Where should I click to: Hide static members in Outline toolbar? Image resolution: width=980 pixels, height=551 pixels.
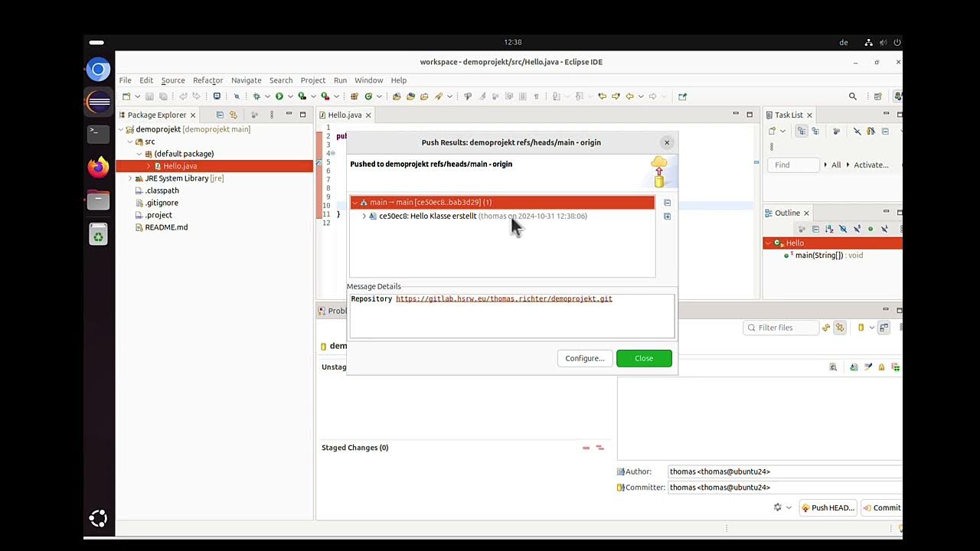[857, 229]
